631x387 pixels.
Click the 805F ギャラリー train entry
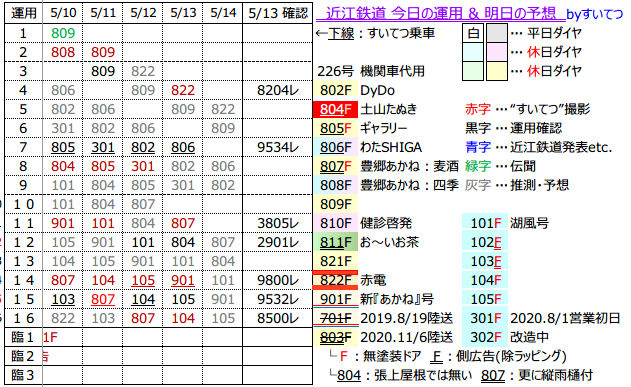pyautogui.click(x=362, y=128)
